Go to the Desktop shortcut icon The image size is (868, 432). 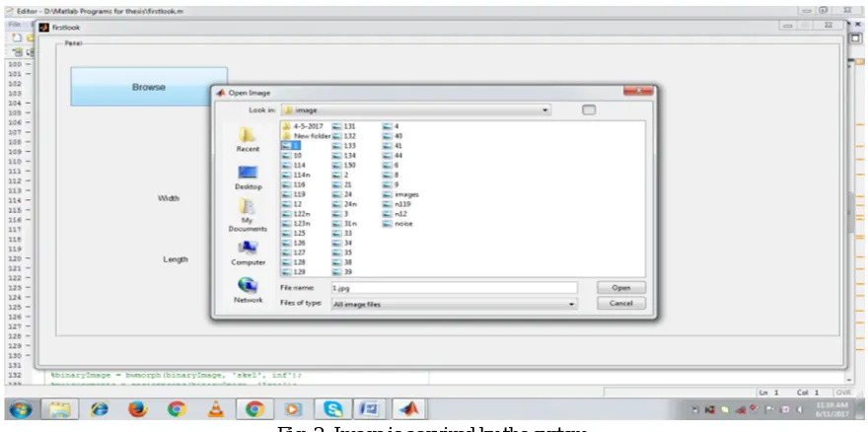coord(248,178)
